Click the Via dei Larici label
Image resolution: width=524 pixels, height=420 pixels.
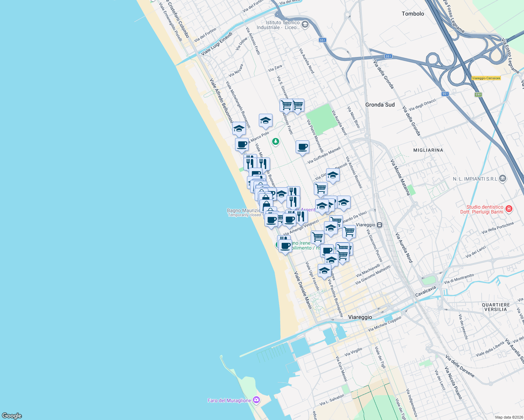[476, 252]
